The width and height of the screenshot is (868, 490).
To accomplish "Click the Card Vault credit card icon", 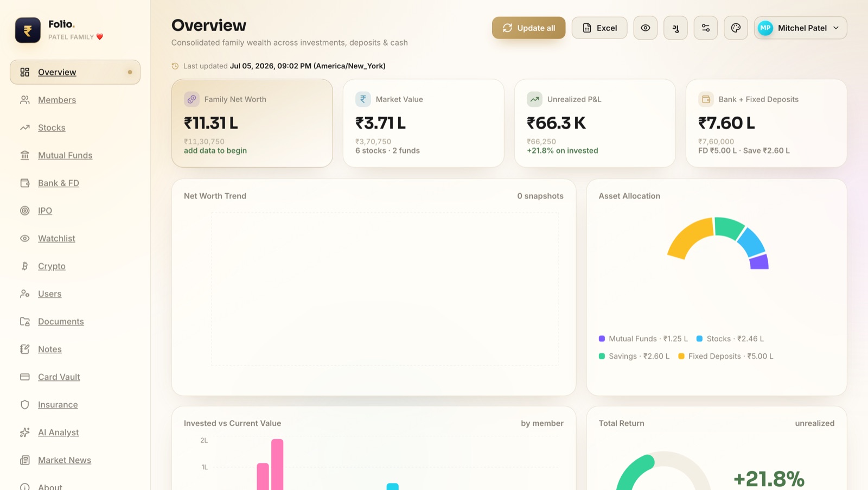I will coord(25,377).
